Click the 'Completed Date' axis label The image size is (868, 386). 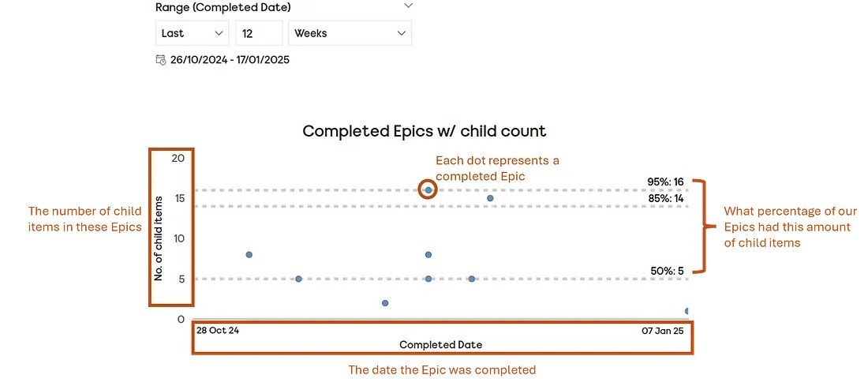coord(440,345)
